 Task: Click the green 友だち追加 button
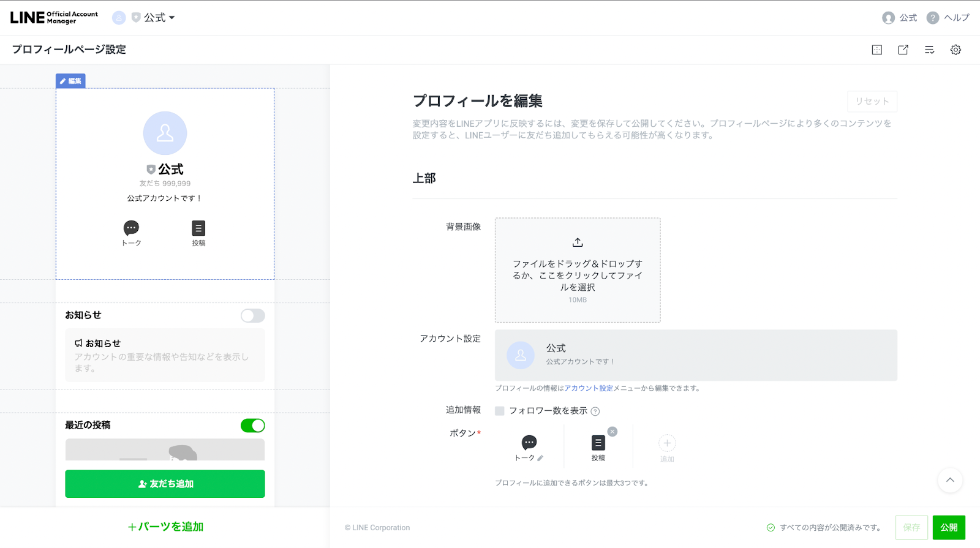click(x=165, y=484)
